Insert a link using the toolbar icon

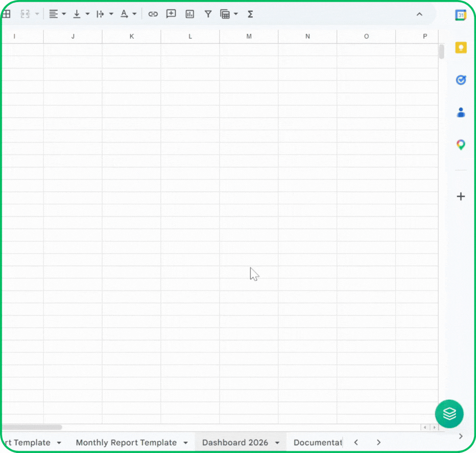tap(153, 14)
